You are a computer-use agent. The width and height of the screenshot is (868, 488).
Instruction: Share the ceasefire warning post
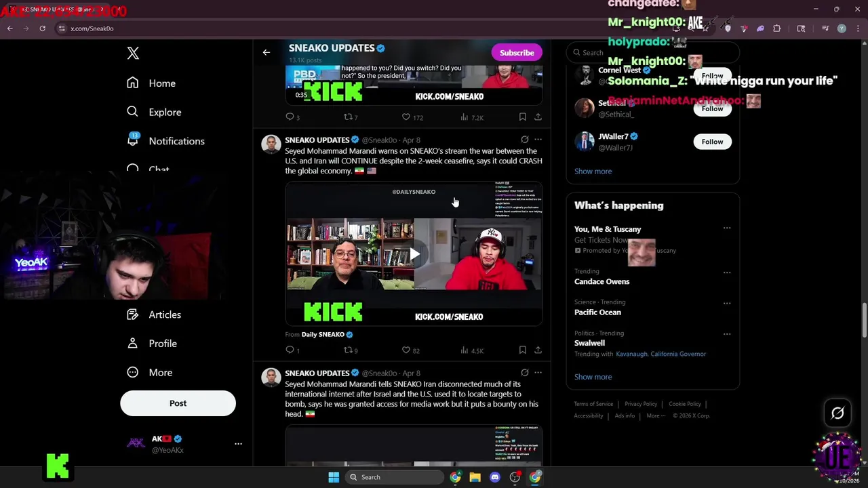[538, 350]
